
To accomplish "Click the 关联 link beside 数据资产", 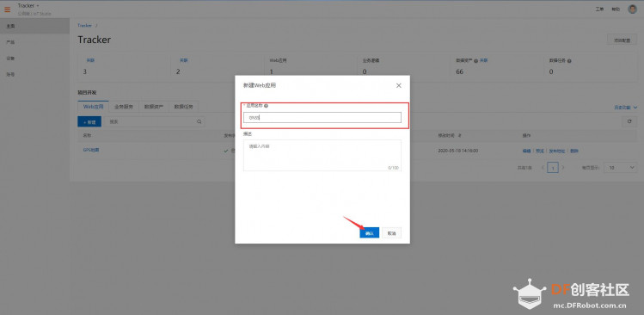I will [x=484, y=60].
